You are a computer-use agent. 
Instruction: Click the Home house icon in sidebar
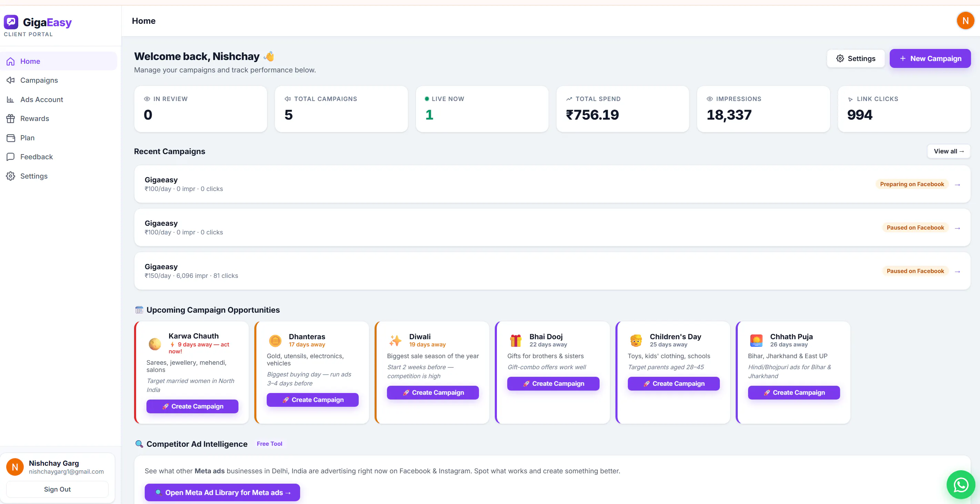11,61
